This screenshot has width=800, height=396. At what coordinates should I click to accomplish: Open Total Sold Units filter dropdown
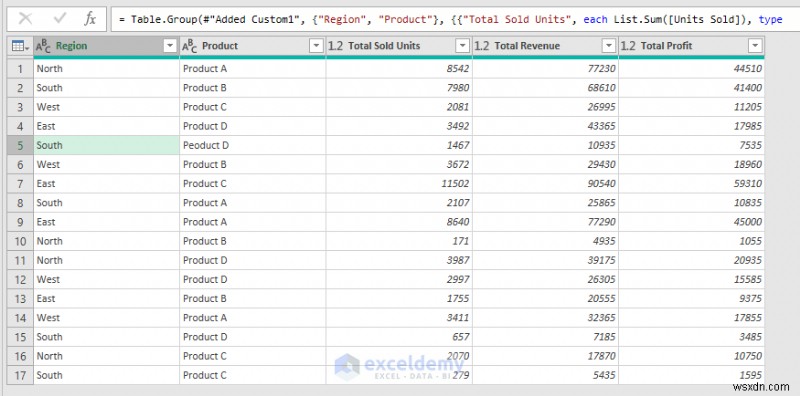click(463, 46)
